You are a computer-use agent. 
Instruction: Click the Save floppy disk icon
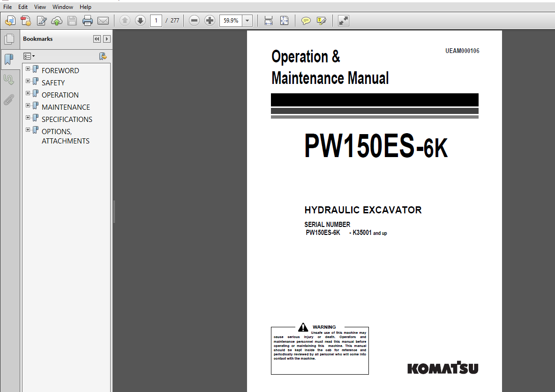click(x=72, y=21)
